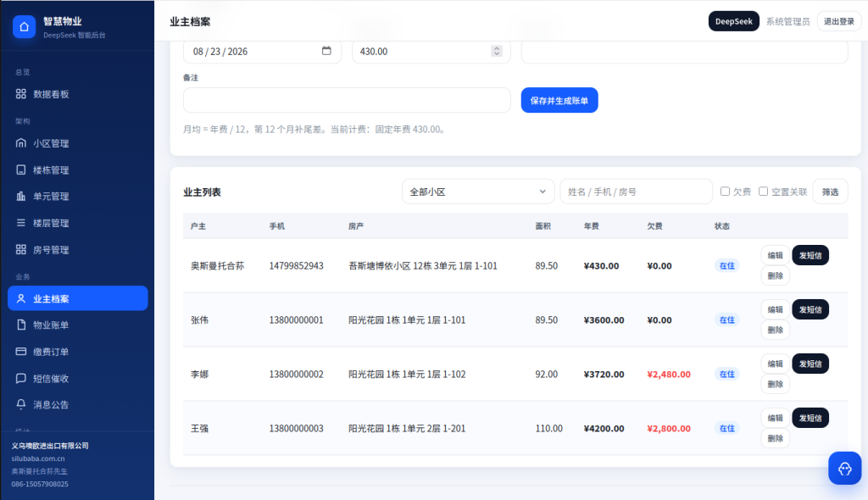Click property 阳光花园 1栋 1单元 2层 1-201
Image resolution: width=868 pixels, height=500 pixels.
(x=407, y=429)
